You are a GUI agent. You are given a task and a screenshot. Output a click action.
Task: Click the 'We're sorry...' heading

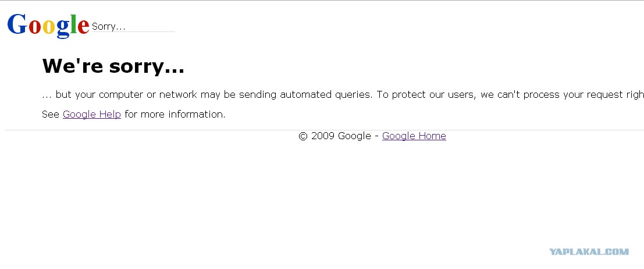[x=113, y=66]
